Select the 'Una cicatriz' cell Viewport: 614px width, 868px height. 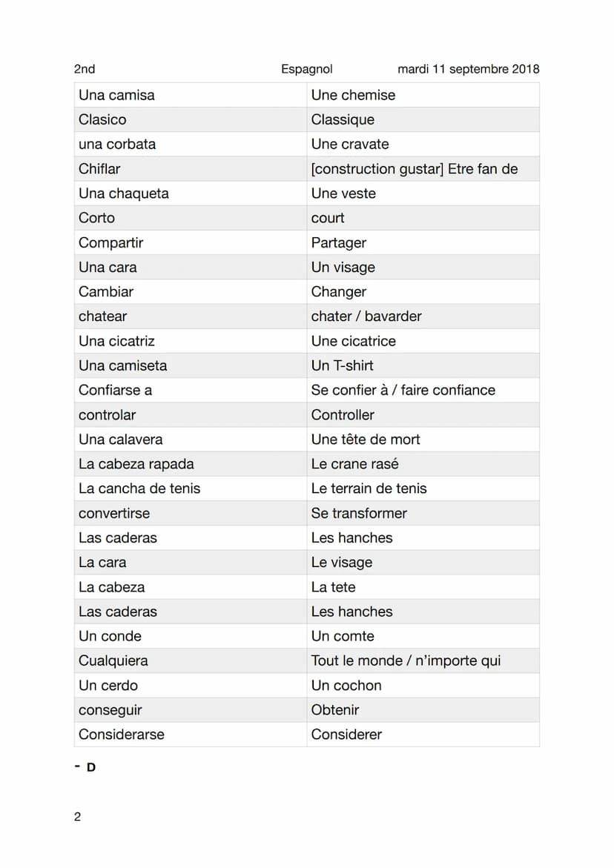[191, 341]
